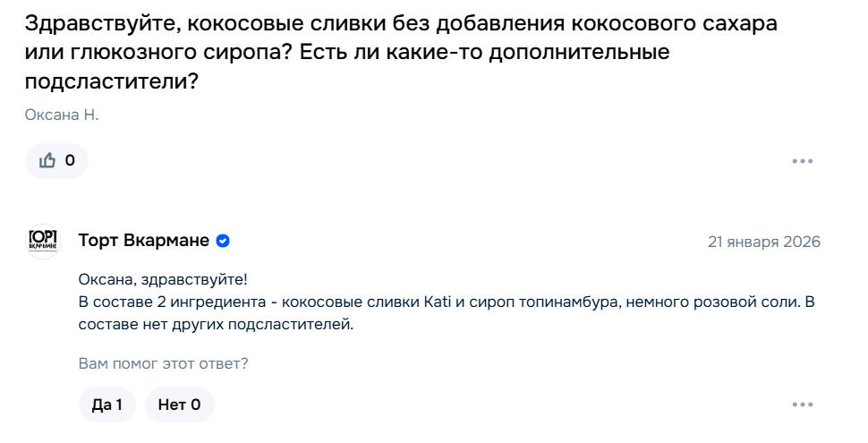The image size is (868, 443).
Task: Click the blue verified checkmark badge
Action: [x=223, y=241]
